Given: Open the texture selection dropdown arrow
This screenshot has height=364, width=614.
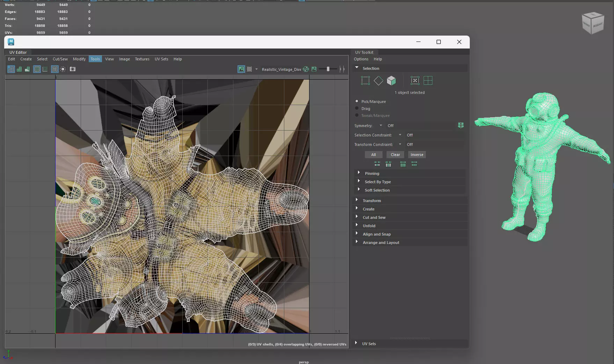Looking at the screenshot, I should [x=257, y=69].
